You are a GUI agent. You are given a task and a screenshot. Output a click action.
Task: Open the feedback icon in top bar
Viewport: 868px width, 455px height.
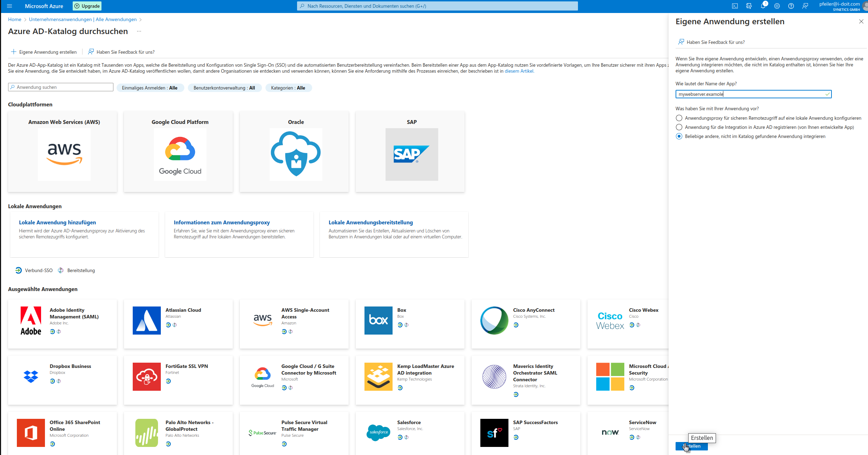tap(805, 6)
